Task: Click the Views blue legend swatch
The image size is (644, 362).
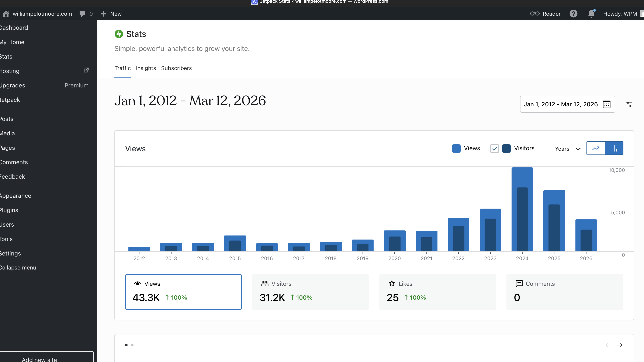Action: click(456, 149)
